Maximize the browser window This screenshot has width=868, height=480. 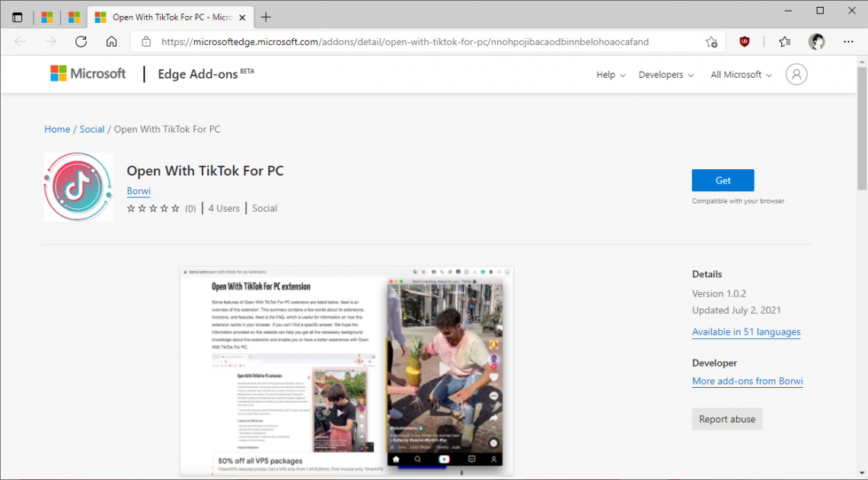pos(820,11)
